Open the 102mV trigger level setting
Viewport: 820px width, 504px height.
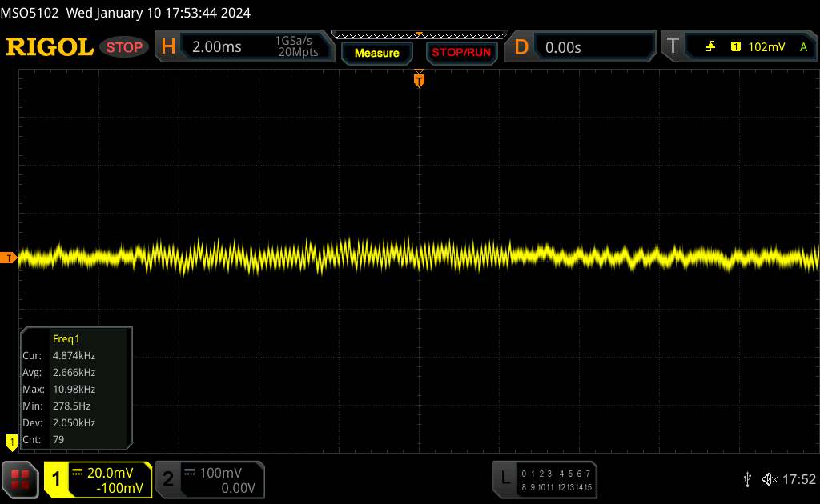[x=766, y=47]
